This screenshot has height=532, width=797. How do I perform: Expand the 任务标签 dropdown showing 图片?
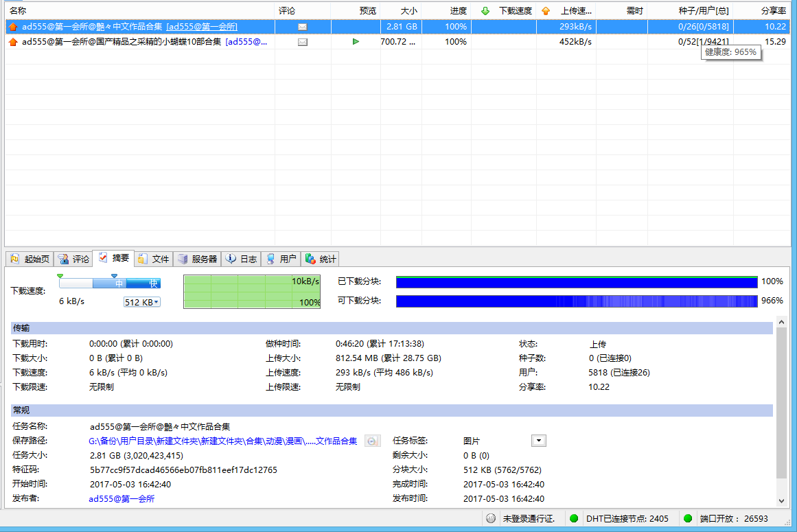(x=539, y=441)
